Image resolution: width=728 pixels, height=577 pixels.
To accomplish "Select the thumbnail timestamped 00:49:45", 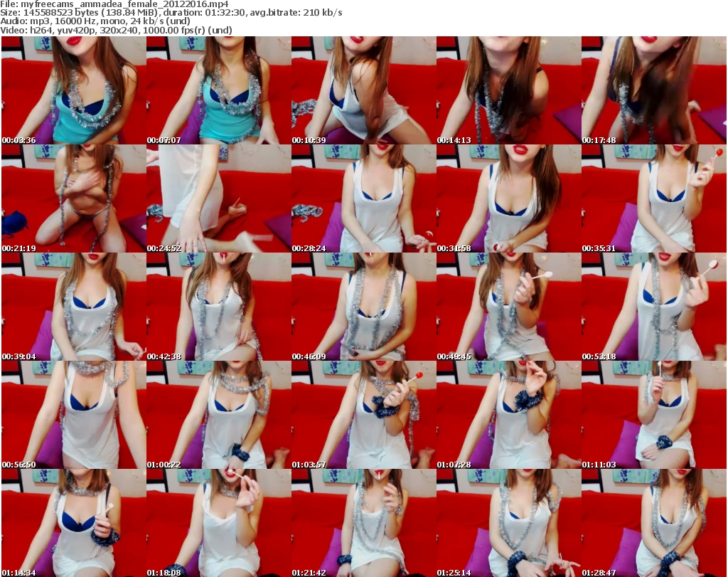I will (x=509, y=307).
